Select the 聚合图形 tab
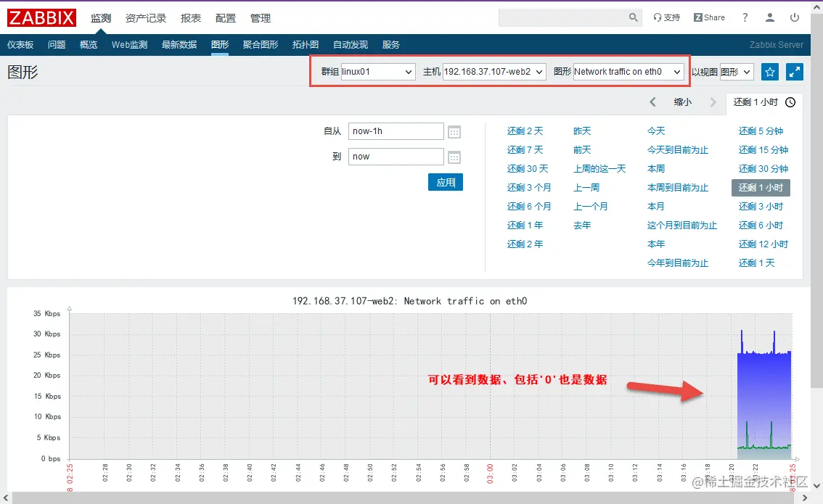Viewport: 823px width, 504px height. click(x=261, y=44)
